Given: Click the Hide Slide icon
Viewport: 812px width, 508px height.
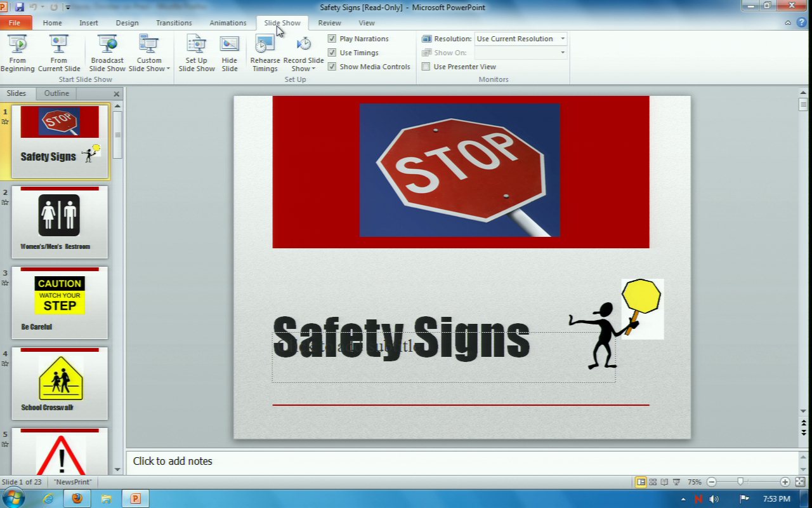Looking at the screenshot, I should 230,53.
